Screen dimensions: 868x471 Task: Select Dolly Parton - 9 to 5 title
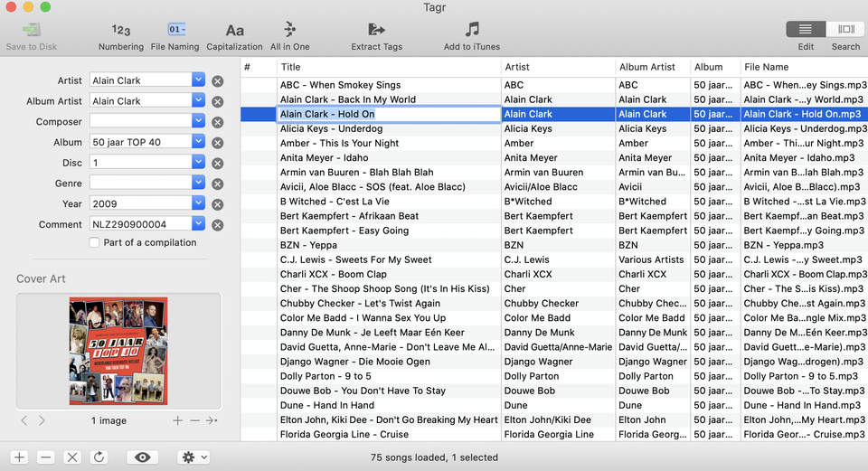[325, 376]
